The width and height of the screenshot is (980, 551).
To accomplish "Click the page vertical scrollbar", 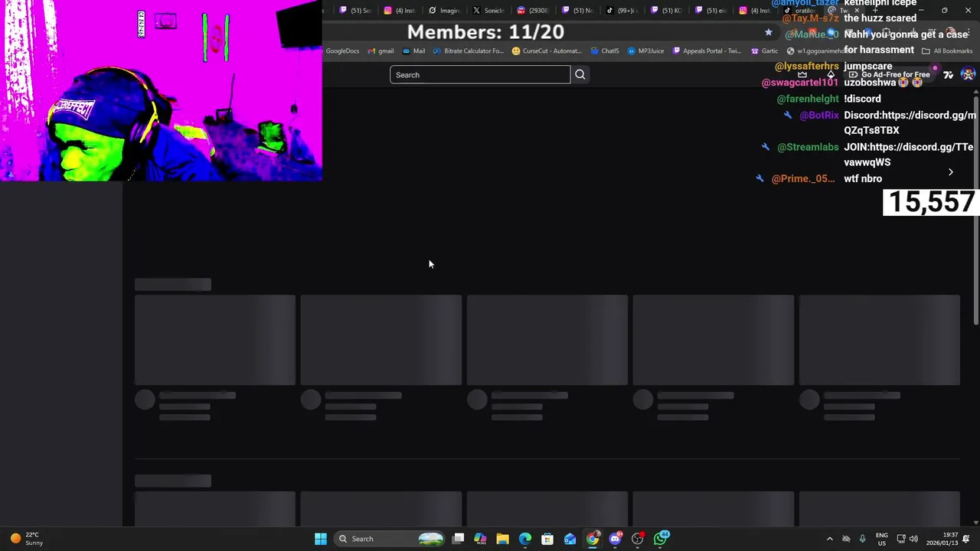I will pyautogui.click(x=975, y=210).
